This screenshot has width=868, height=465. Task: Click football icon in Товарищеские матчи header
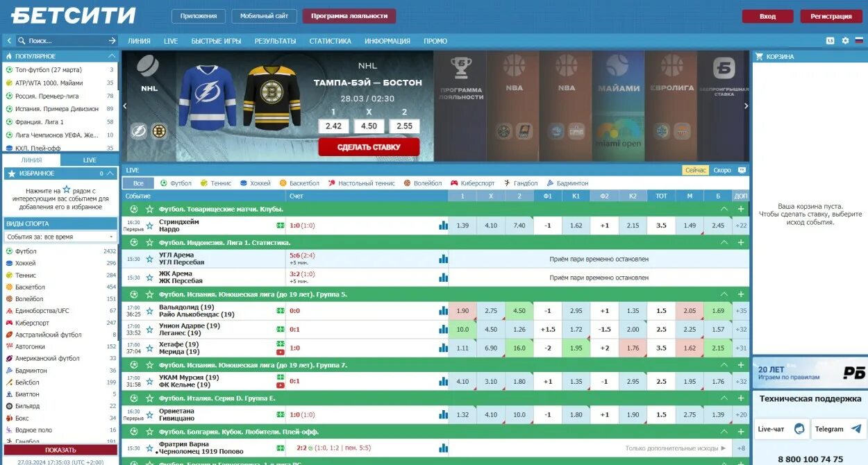tap(134, 209)
